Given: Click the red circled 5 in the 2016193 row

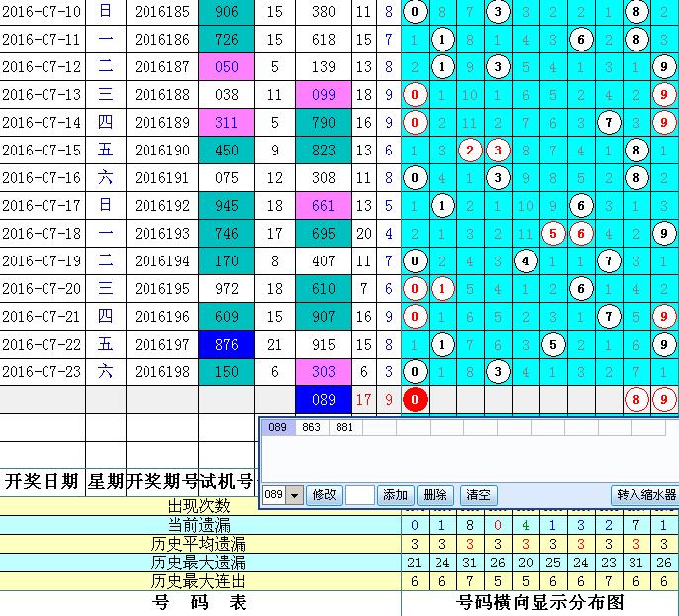Looking at the screenshot, I should (x=553, y=234).
